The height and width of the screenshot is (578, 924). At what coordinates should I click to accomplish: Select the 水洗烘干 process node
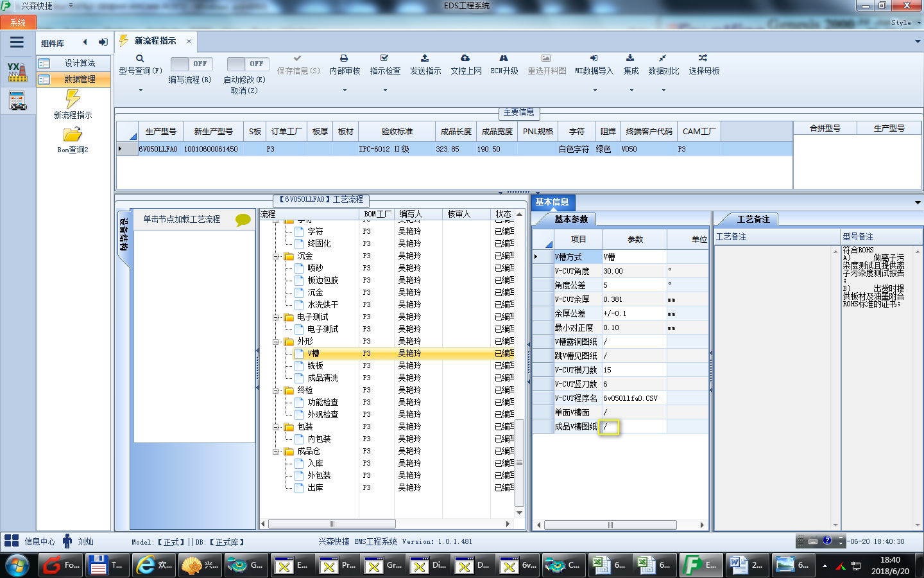(323, 304)
